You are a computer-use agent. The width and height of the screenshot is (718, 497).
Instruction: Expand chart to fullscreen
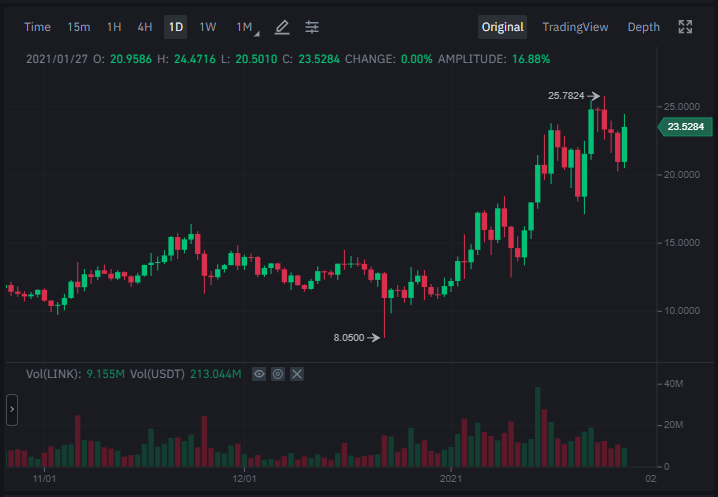(685, 27)
